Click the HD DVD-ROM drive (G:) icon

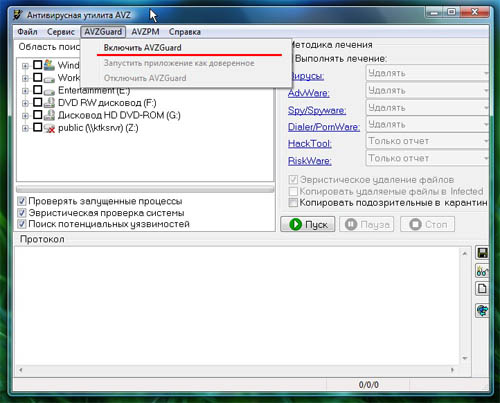click(x=49, y=115)
